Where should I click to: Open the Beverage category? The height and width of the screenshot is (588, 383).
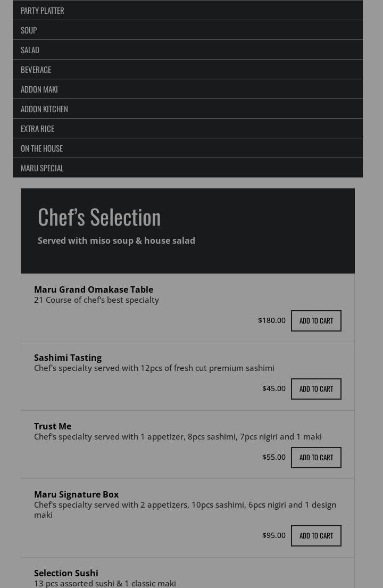point(36,70)
